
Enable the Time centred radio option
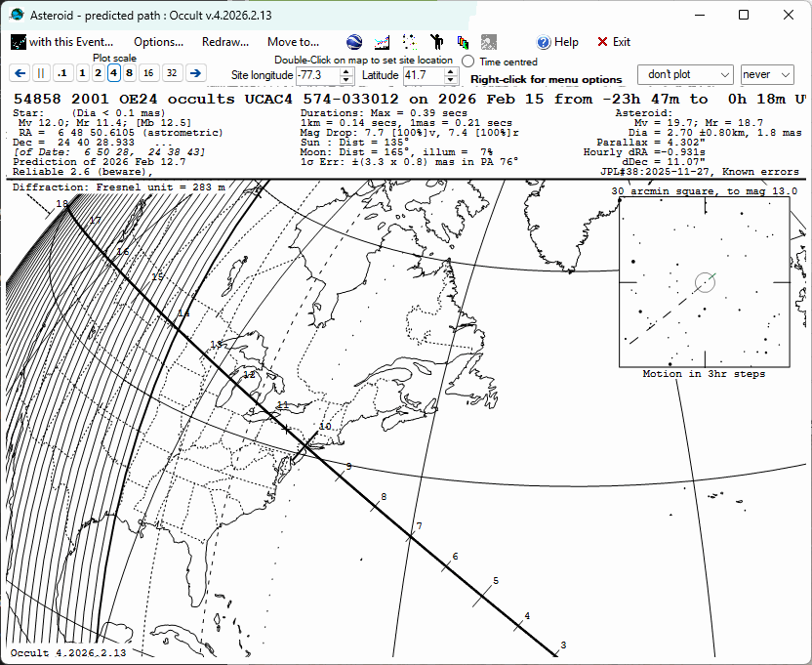(468, 62)
